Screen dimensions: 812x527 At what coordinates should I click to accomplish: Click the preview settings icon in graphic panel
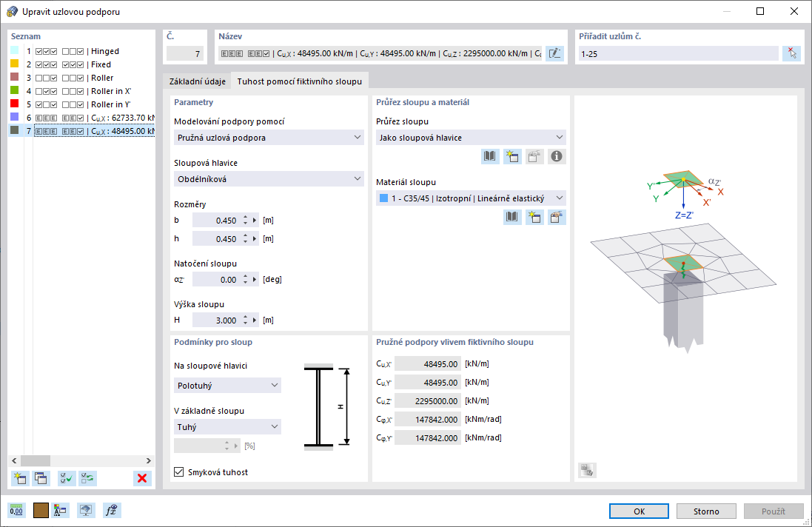(587, 470)
